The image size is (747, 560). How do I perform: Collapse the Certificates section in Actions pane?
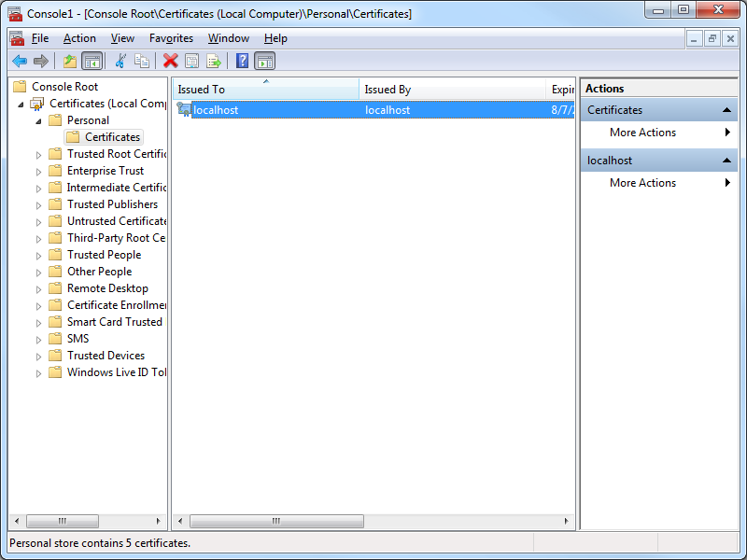[726, 110]
